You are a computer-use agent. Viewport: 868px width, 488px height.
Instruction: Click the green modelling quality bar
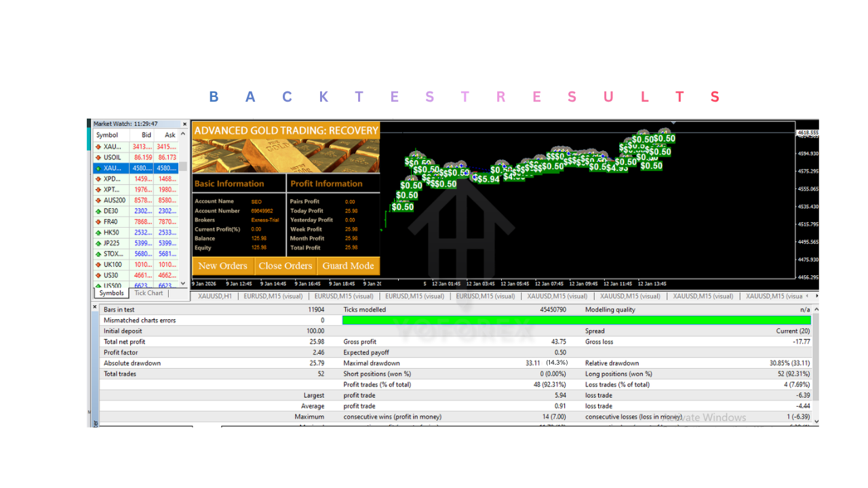coord(576,320)
